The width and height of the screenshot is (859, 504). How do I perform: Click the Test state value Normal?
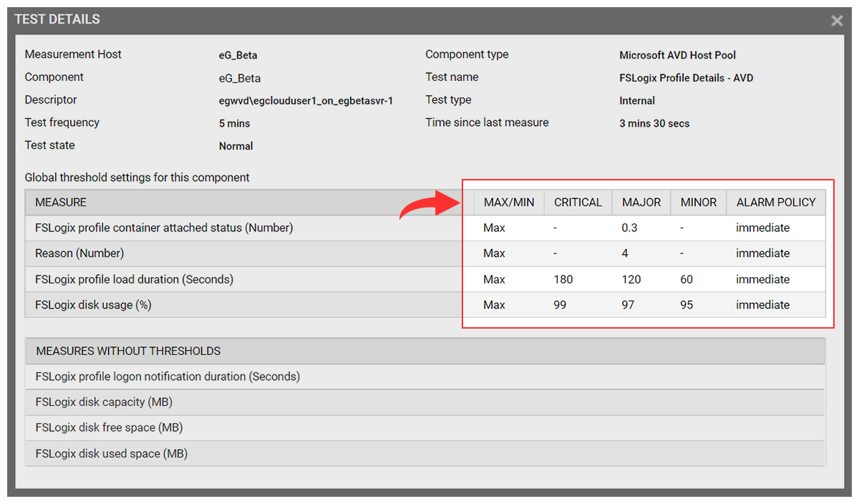coord(236,146)
